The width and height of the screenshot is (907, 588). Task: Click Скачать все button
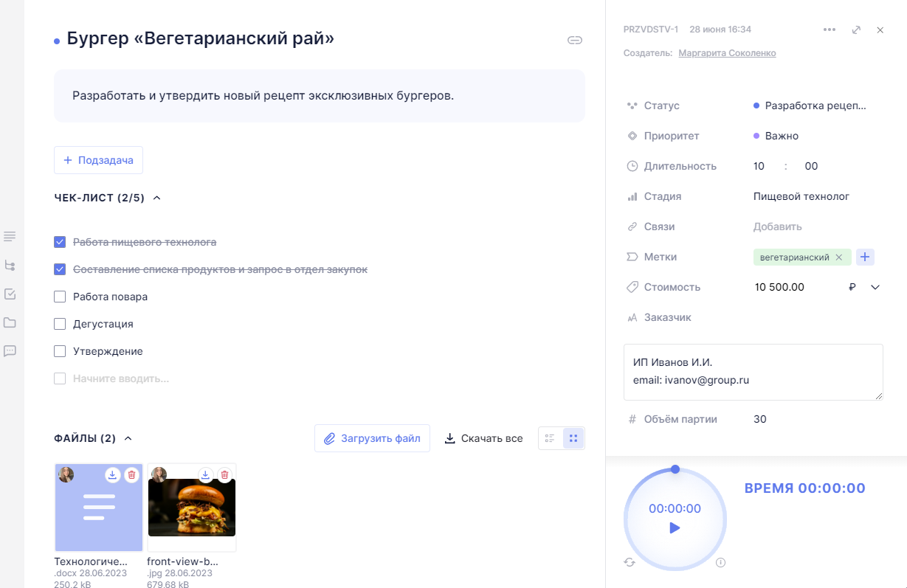click(484, 438)
